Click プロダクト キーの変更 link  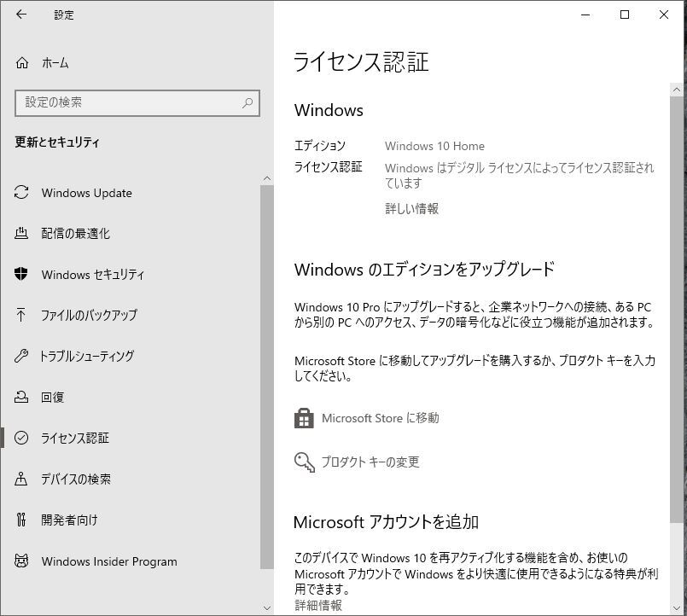tap(370, 462)
